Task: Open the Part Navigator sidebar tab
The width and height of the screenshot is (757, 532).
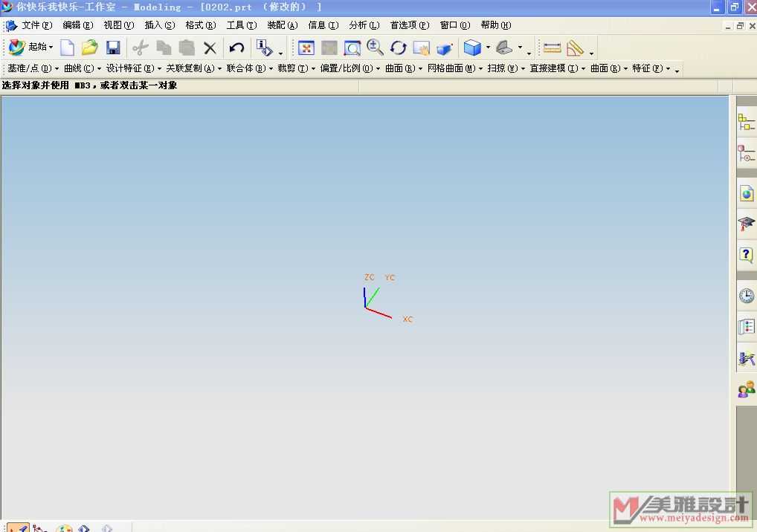Action: pyautogui.click(x=746, y=154)
